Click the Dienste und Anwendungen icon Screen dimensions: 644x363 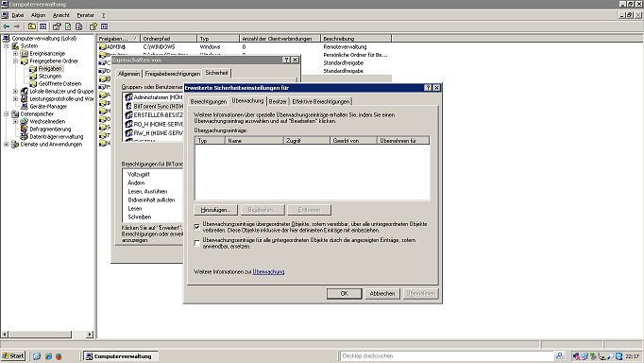click(x=15, y=145)
